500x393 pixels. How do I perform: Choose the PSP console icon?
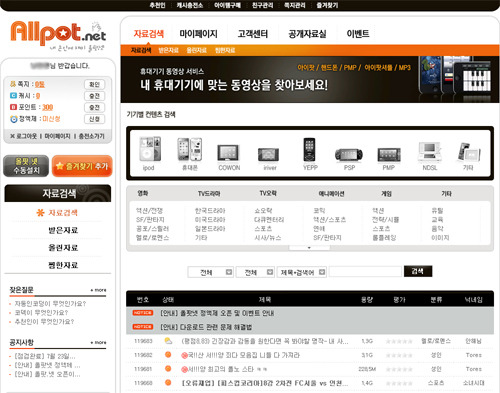pyautogui.click(x=349, y=155)
